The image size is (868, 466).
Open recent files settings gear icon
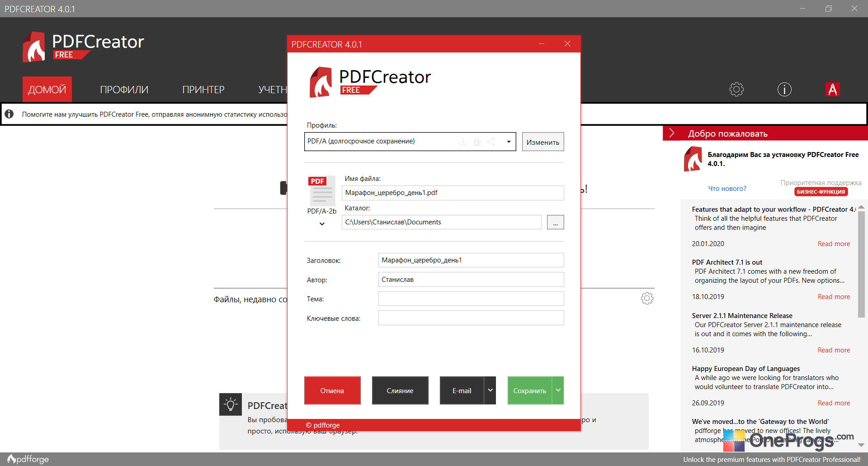pyautogui.click(x=647, y=298)
